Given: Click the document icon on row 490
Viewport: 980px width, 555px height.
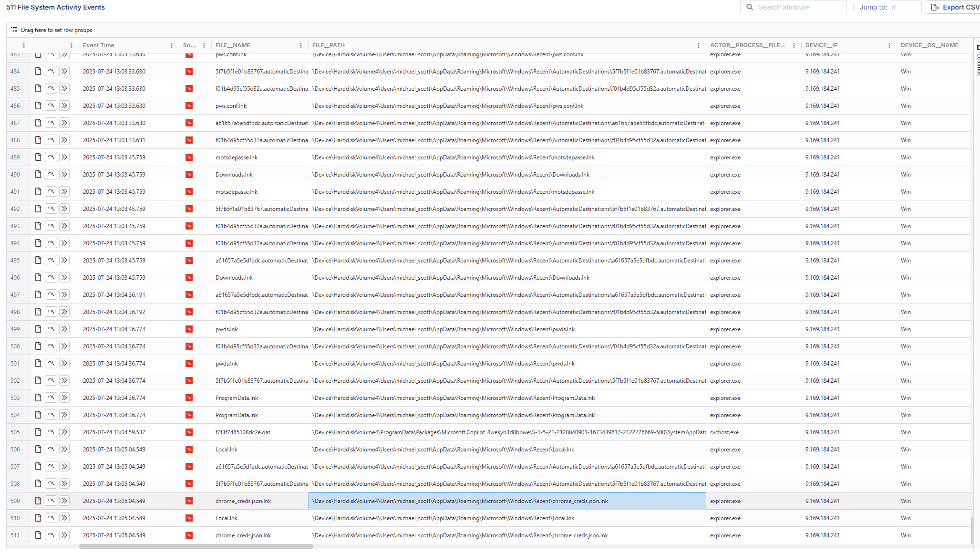Looking at the screenshot, I should point(38,174).
